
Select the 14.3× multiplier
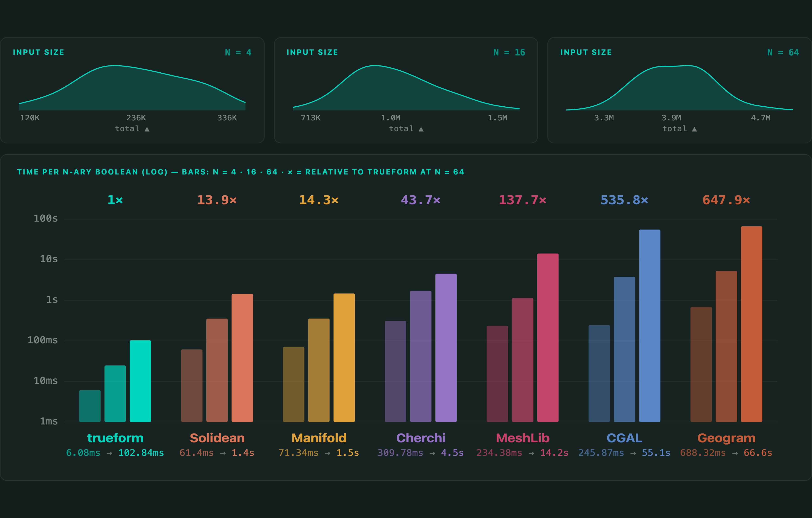[x=319, y=200]
